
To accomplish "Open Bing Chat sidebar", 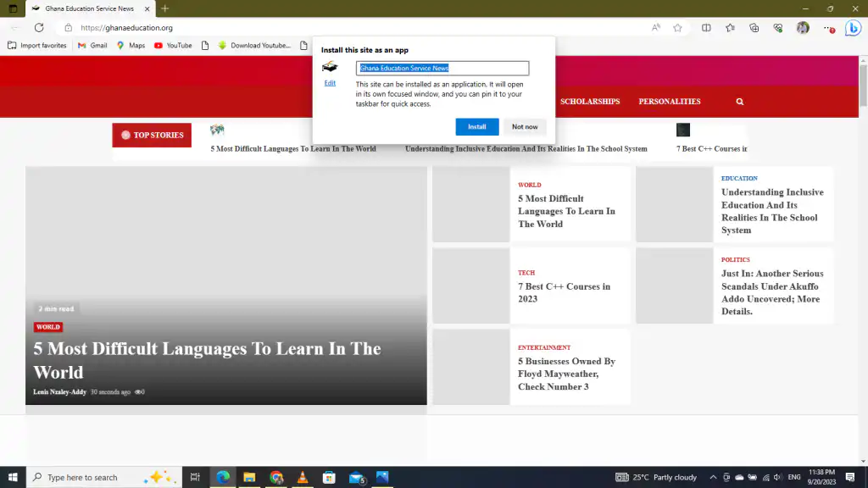I will (854, 28).
